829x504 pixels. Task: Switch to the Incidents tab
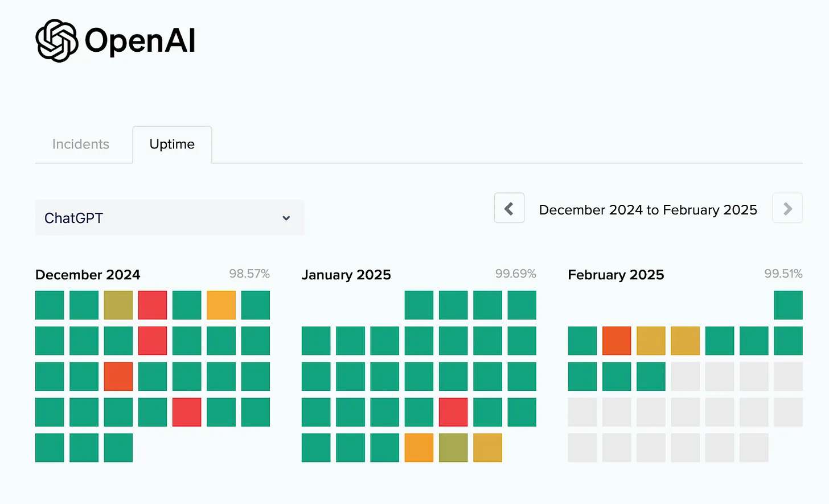(81, 144)
